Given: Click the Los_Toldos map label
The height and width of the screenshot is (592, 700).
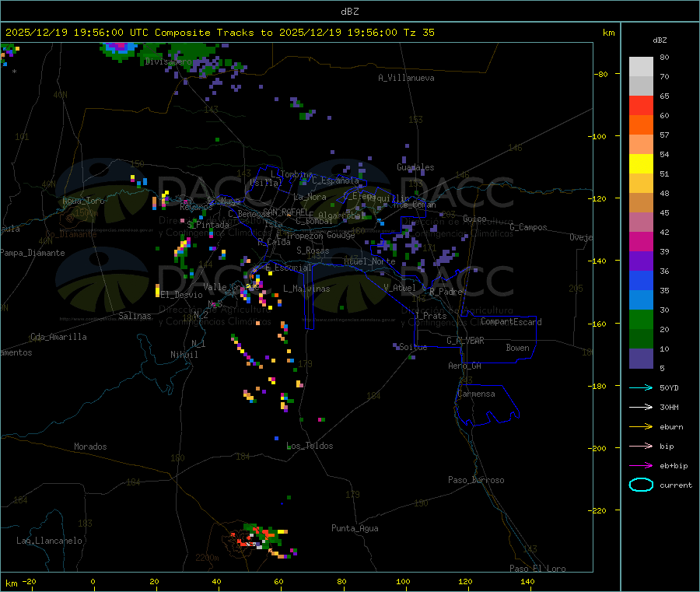Looking at the screenshot, I should [x=310, y=446].
